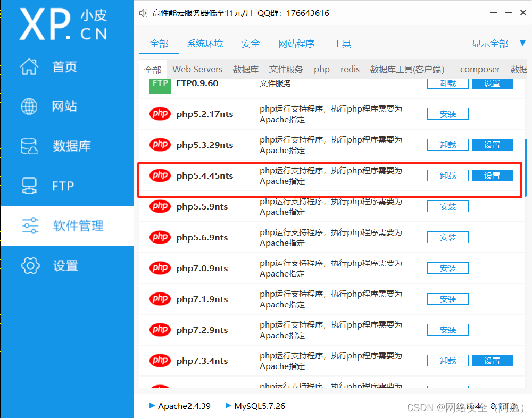Screen dimensions: 532x418
Task: Click the php icon beside php5.5.9nts
Action: [x=160, y=206]
